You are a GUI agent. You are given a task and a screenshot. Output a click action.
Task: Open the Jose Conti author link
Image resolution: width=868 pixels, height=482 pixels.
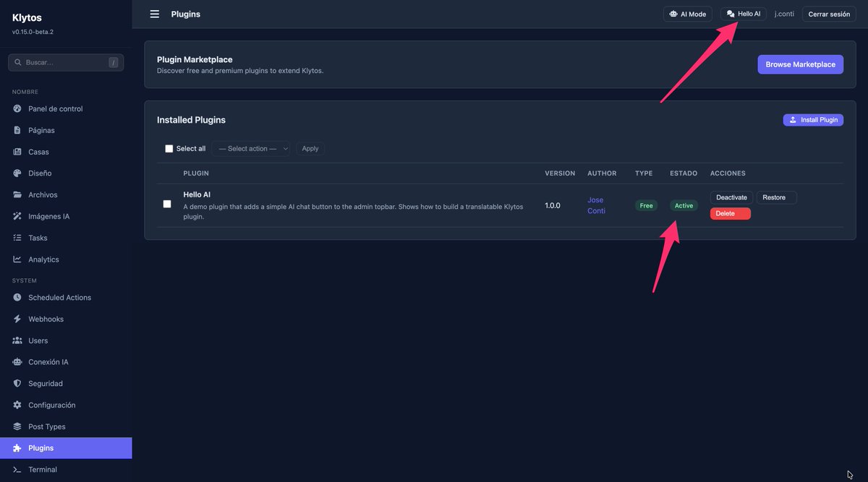pyautogui.click(x=597, y=205)
